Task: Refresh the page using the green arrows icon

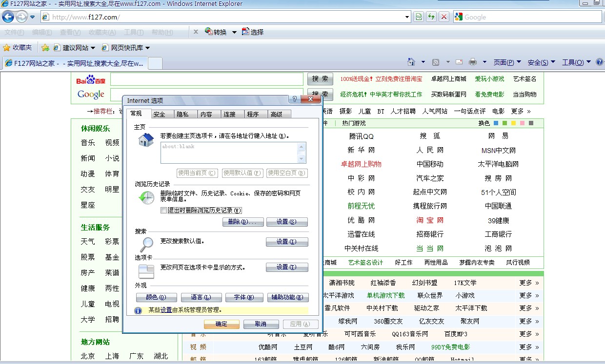Action: 431,17
